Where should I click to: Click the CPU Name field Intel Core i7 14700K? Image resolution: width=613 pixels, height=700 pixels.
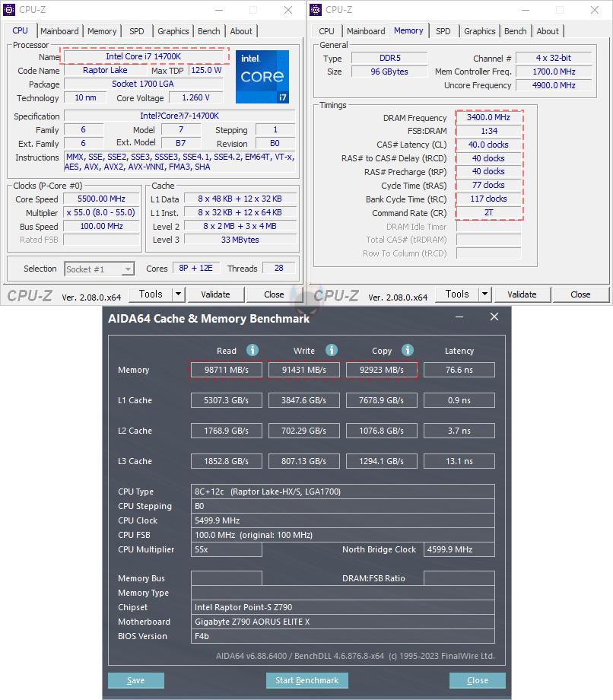pos(143,56)
